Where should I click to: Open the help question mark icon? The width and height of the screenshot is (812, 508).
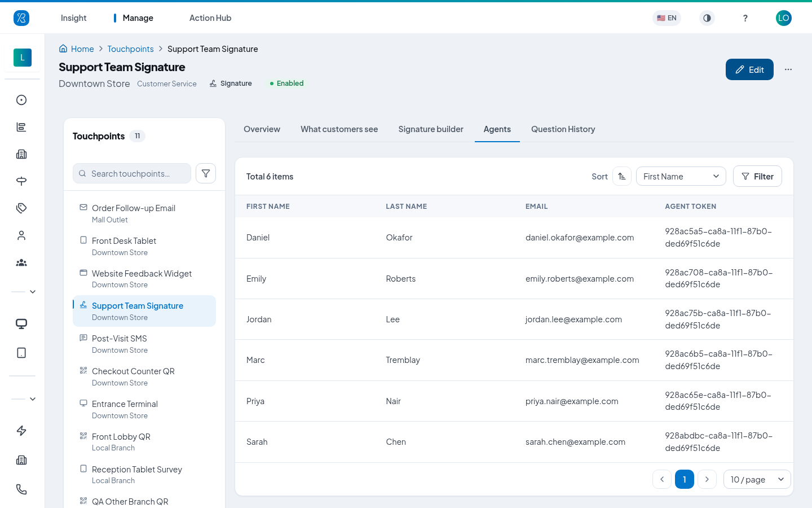(745, 18)
